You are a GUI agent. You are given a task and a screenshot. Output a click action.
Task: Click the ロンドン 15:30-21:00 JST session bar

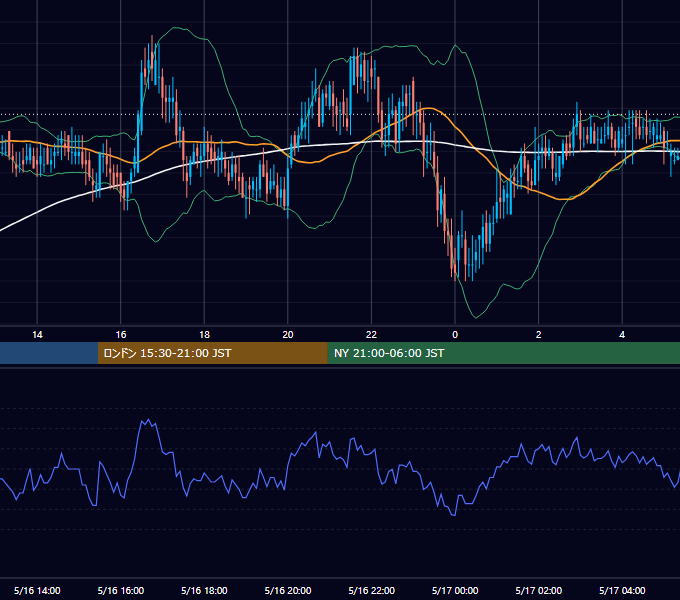click(x=212, y=353)
